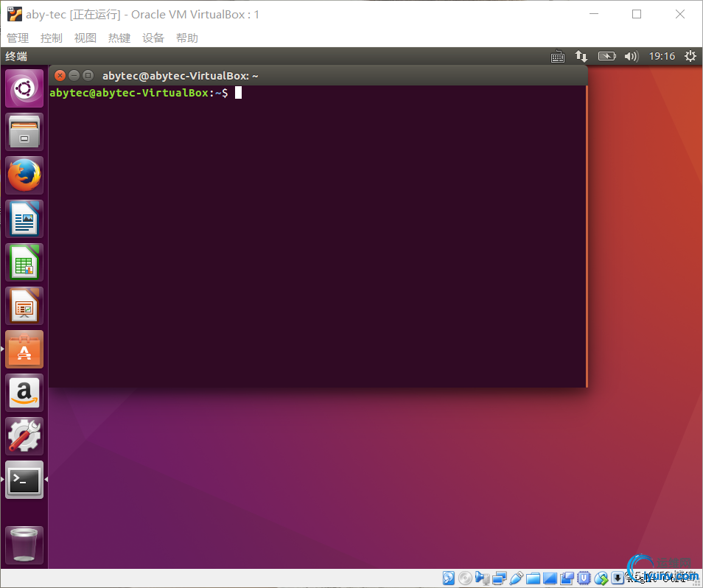The image size is (703, 588).
Task: Minimize the abytec terminal window
Action: [74, 76]
